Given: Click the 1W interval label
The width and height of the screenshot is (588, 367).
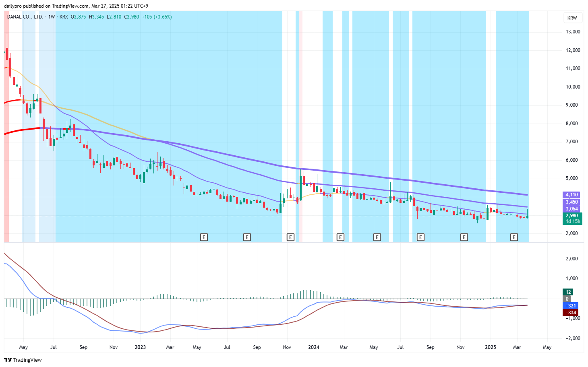Looking at the screenshot, I should [x=51, y=17].
